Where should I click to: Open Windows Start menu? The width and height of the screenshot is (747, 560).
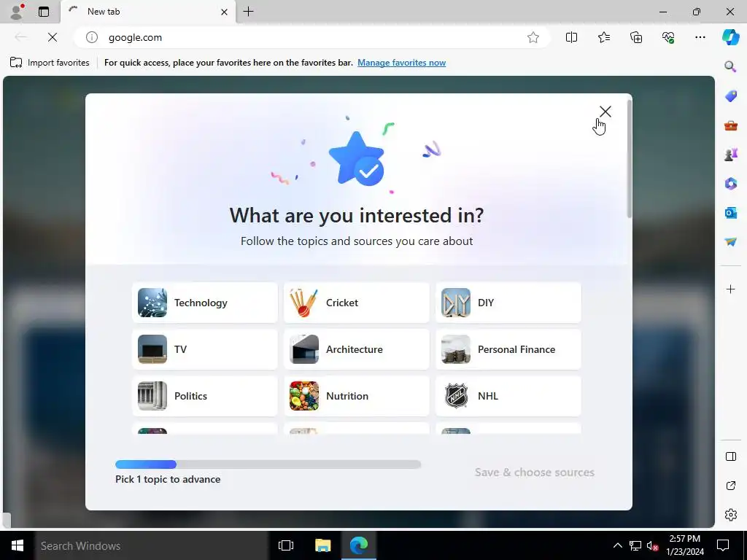(x=18, y=545)
